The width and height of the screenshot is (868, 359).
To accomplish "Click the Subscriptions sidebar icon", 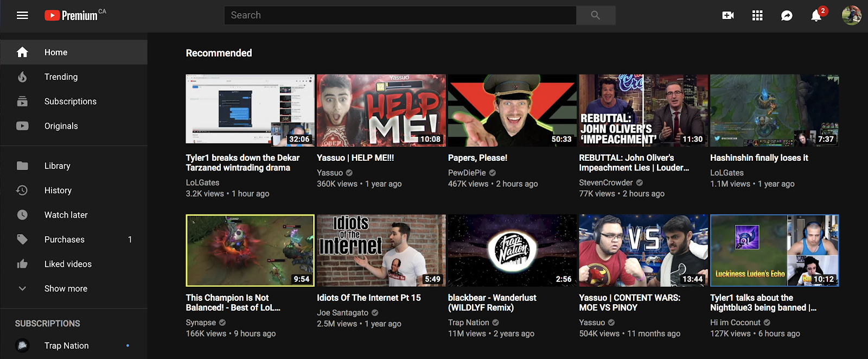I will tap(22, 101).
